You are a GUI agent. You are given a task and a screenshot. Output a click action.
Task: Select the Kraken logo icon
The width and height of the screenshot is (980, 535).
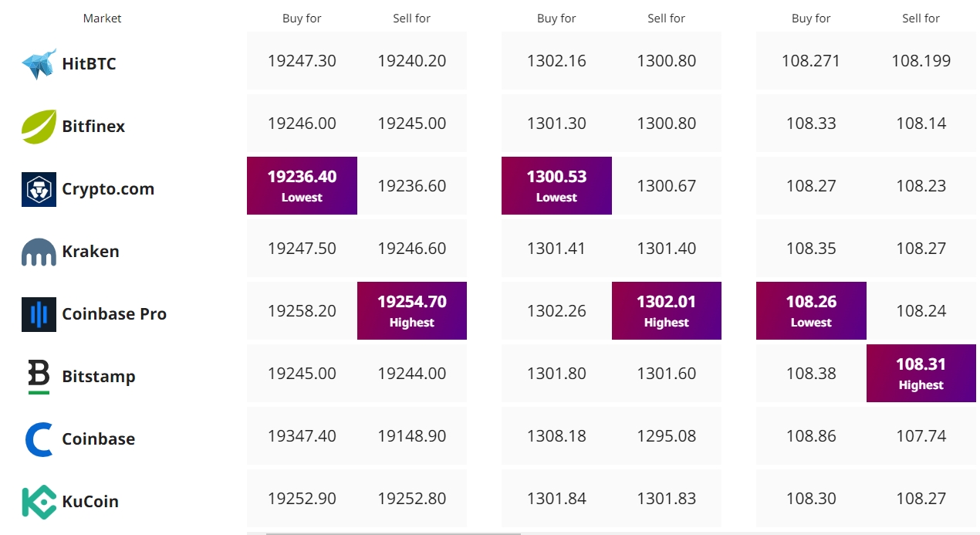(x=39, y=252)
